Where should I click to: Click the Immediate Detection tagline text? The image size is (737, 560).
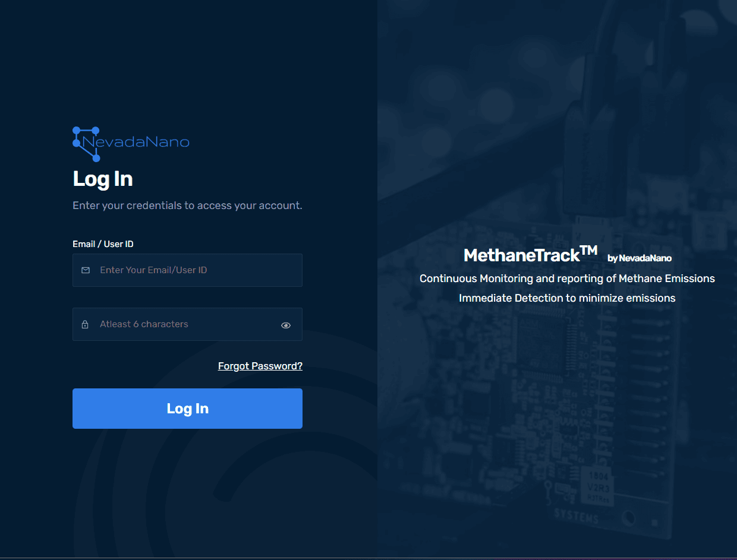point(567,298)
